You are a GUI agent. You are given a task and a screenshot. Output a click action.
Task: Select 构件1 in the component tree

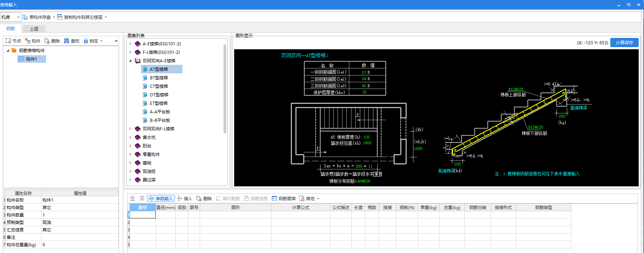(x=32, y=59)
